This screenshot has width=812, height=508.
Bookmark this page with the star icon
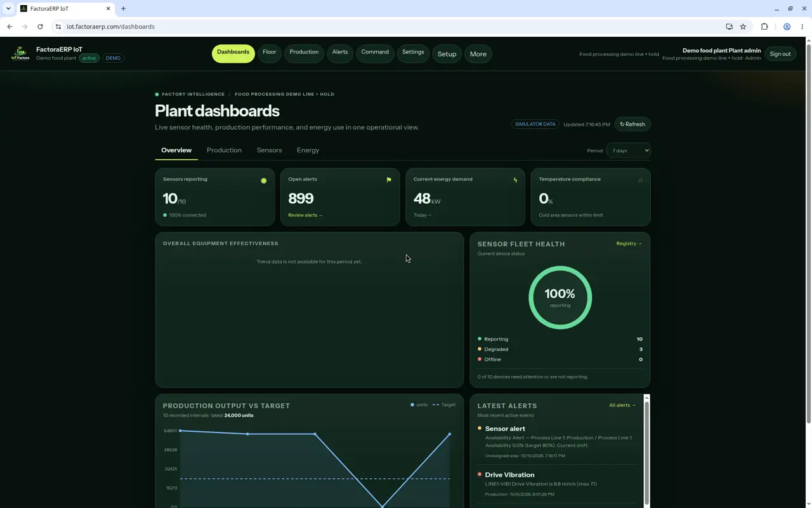click(743, 27)
